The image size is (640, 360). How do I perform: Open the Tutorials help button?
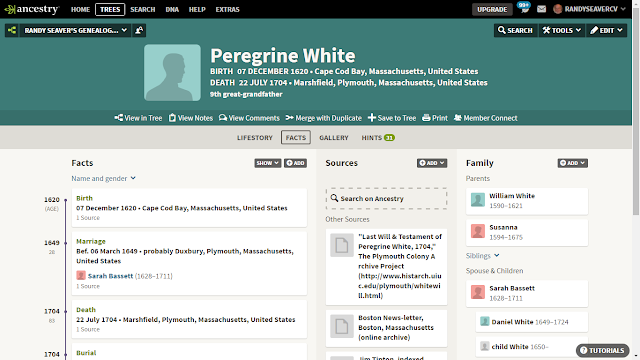click(x=602, y=350)
